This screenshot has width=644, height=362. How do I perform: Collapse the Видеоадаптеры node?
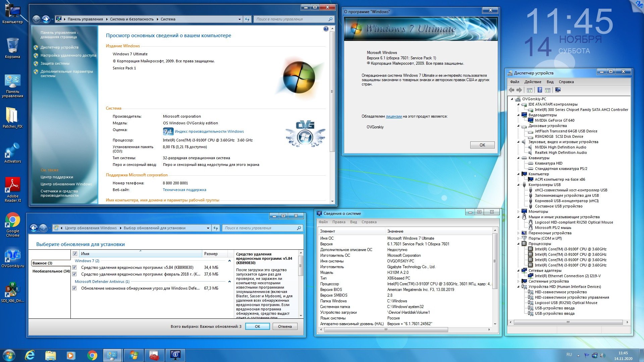pos(518,115)
